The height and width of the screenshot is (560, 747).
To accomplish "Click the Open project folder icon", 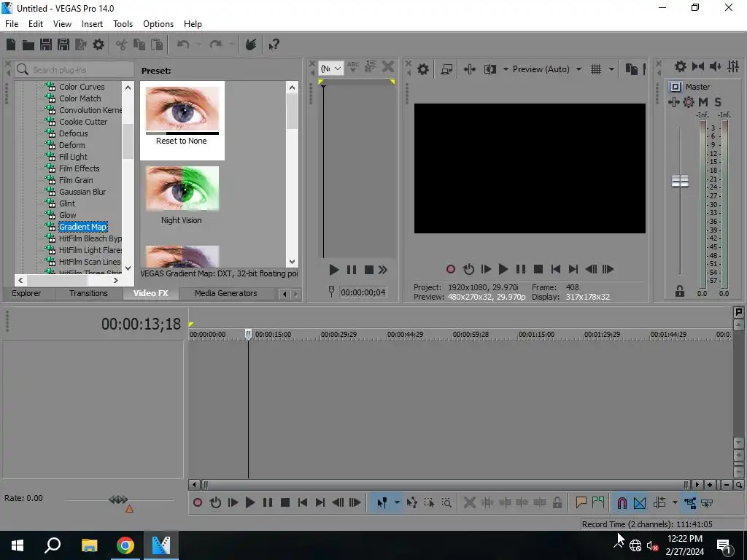I will pos(28,44).
